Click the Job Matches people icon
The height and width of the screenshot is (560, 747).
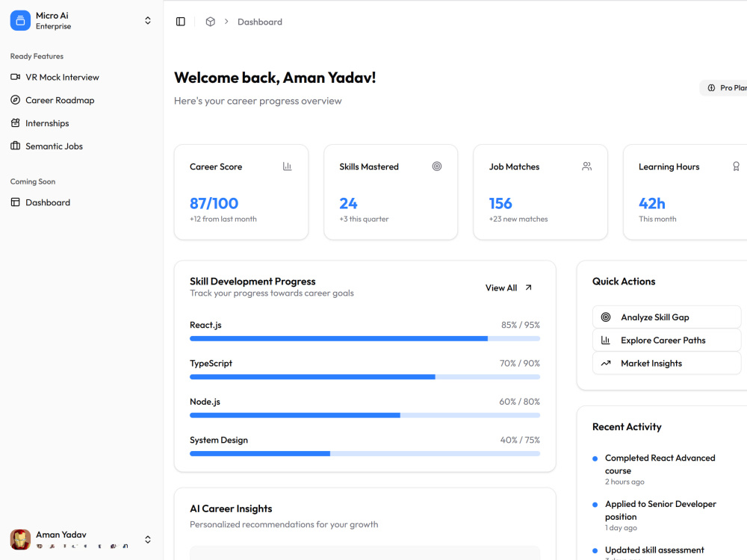586,167
